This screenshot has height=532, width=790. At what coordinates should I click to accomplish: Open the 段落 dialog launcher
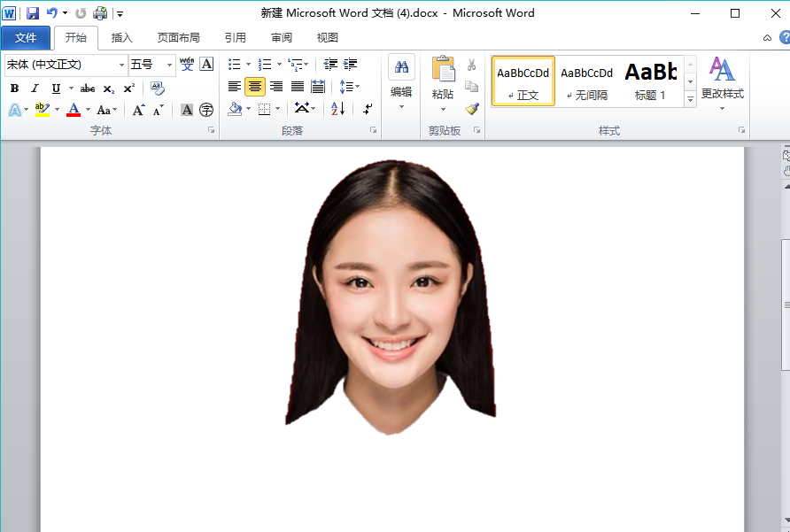pyautogui.click(x=374, y=130)
